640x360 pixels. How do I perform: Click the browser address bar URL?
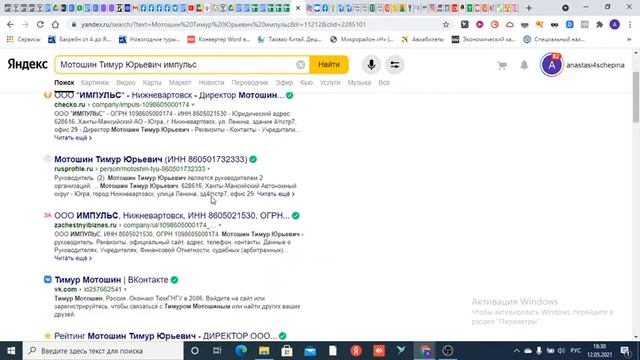(223, 24)
